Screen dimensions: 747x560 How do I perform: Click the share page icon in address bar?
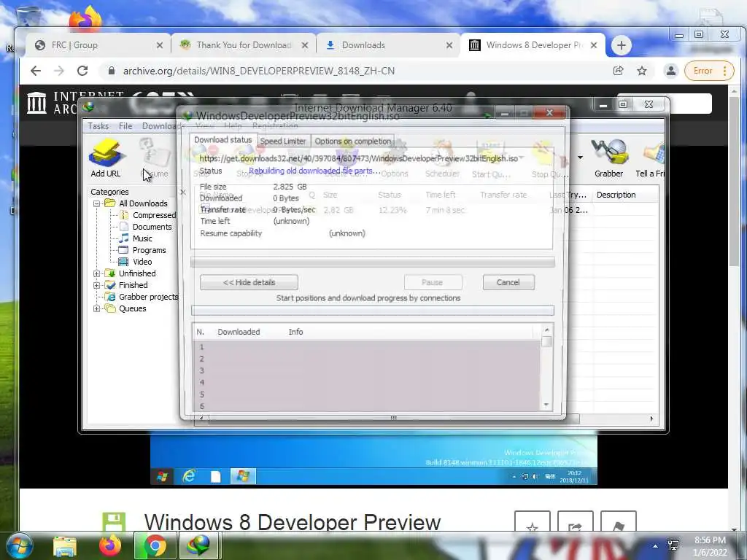(x=619, y=71)
